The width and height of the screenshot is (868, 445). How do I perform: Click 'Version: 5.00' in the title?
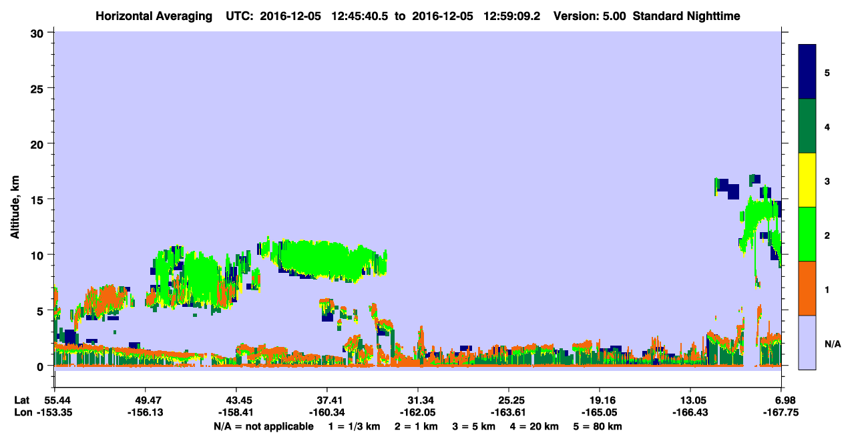(590, 15)
